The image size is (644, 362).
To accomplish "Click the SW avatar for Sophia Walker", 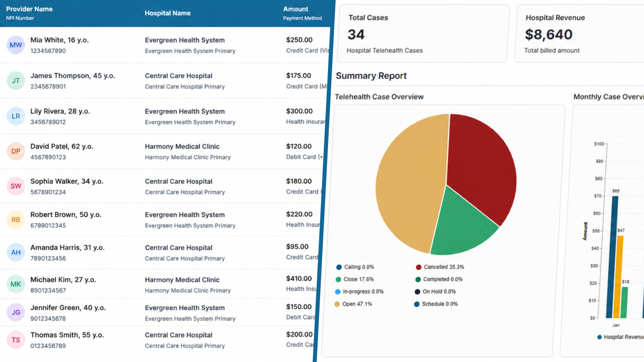I will click(x=16, y=186).
